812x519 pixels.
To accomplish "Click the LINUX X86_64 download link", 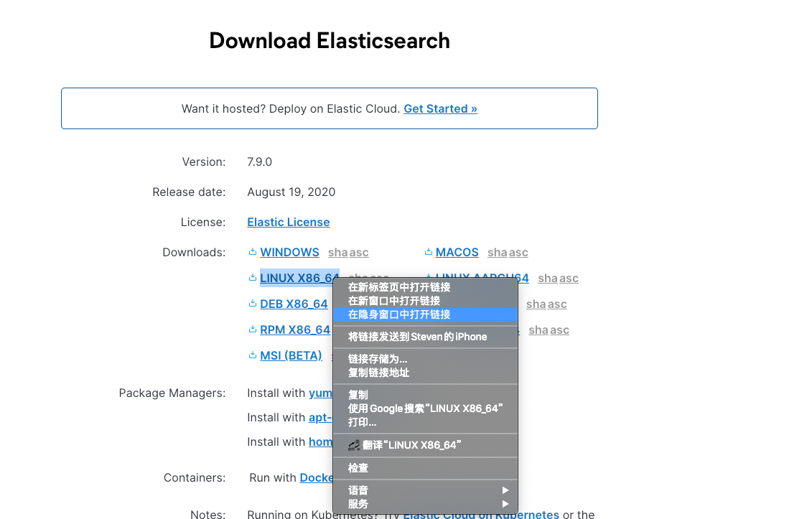I will point(299,278).
